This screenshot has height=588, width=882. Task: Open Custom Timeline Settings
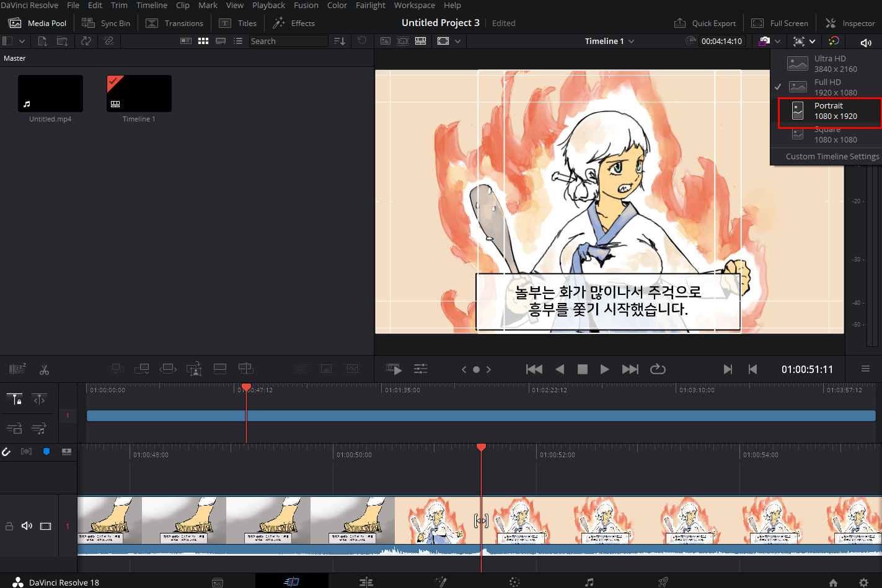point(832,157)
